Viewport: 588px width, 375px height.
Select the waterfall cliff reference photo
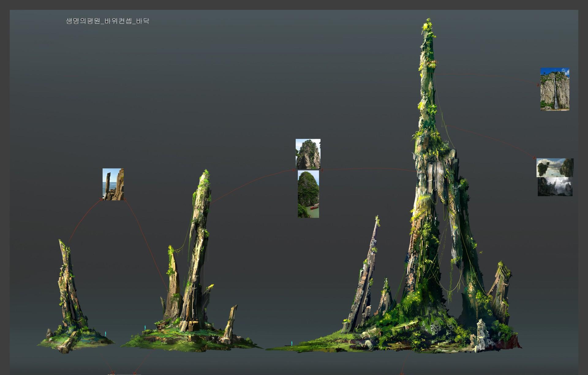[x=555, y=89]
